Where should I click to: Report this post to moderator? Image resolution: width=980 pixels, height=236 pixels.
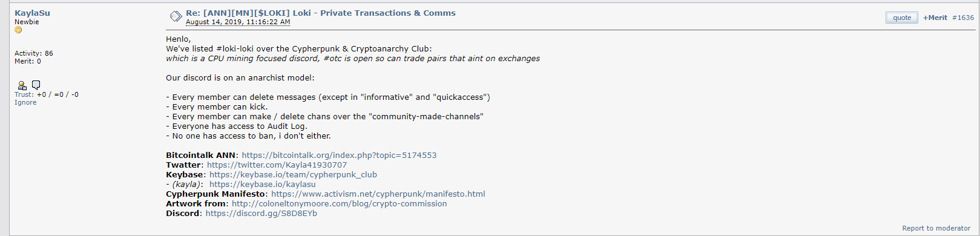[936, 228]
